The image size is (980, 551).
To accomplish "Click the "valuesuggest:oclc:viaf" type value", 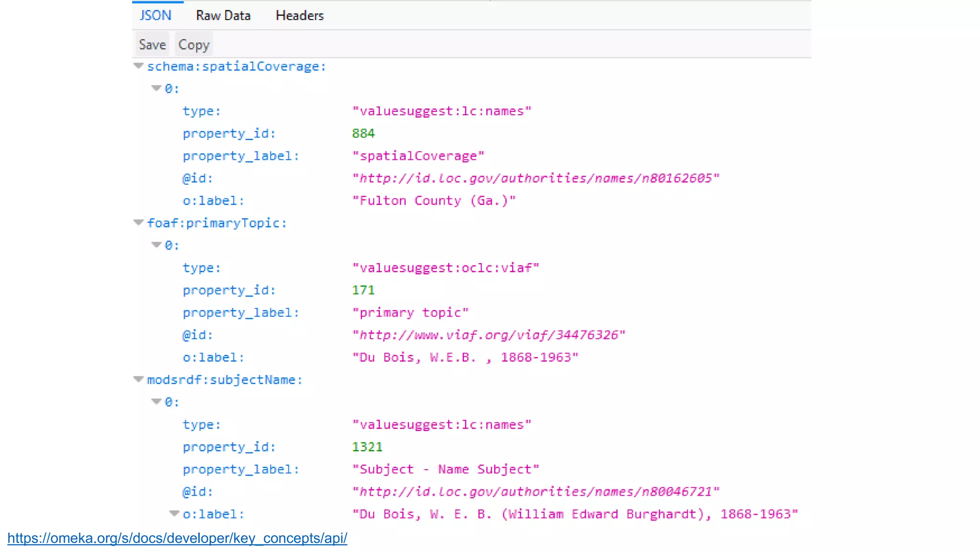I will click(x=445, y=268).
